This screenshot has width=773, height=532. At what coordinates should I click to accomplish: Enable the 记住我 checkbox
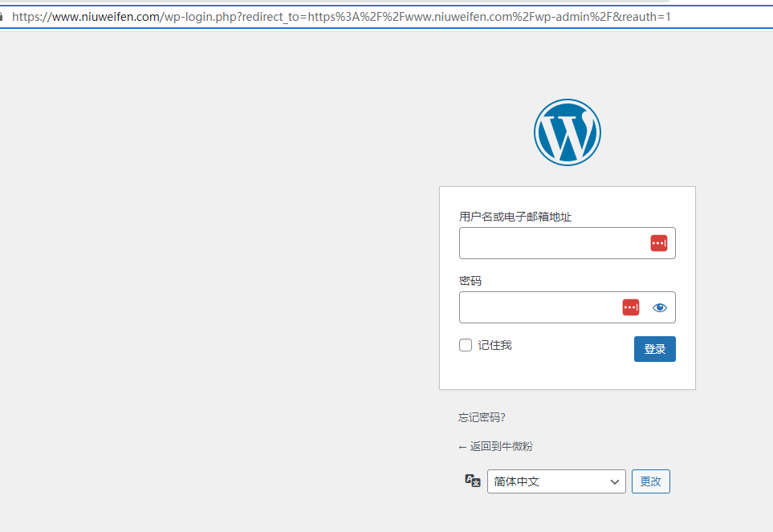466,345
